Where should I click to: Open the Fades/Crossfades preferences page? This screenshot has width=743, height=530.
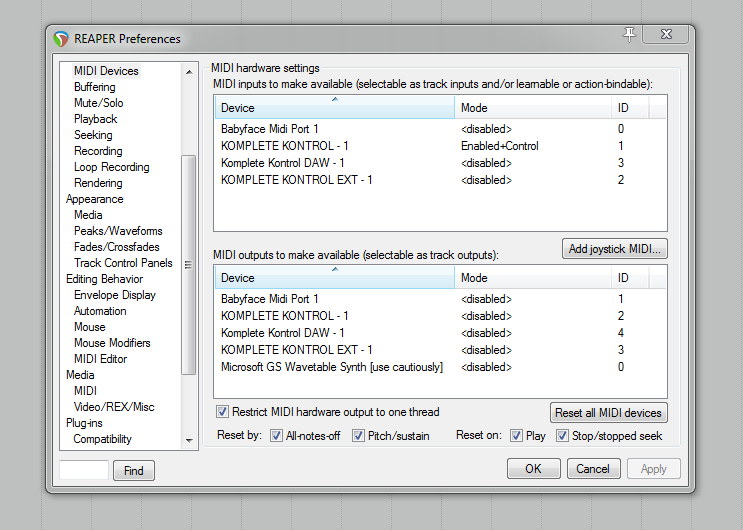point(117,247)
